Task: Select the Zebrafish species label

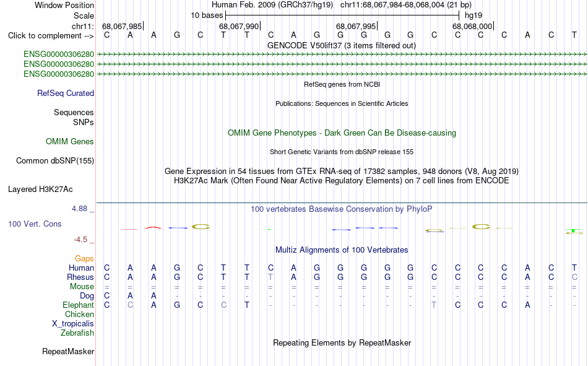Action: tap(77, 333)
